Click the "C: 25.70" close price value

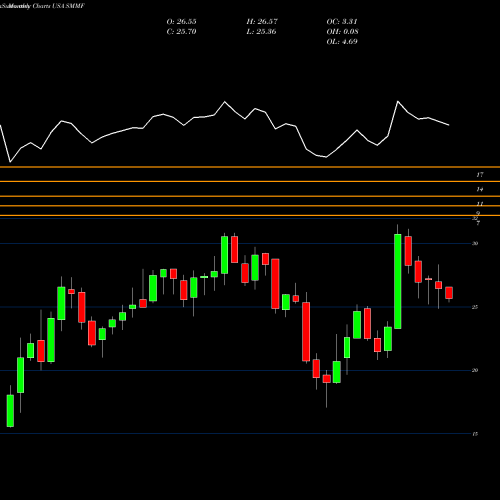(x=181, y=32)
